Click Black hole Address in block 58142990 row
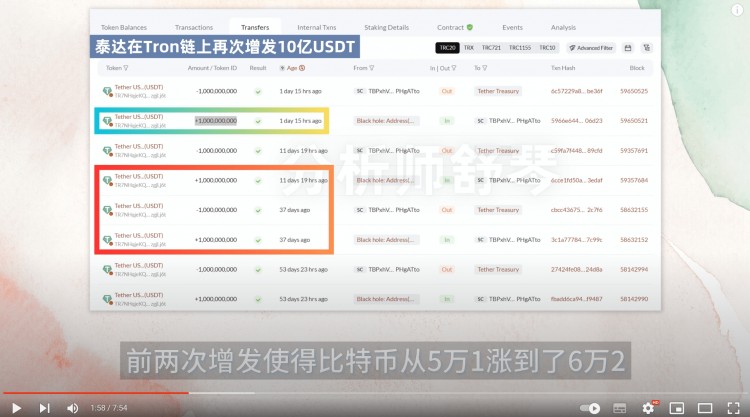 386,299
